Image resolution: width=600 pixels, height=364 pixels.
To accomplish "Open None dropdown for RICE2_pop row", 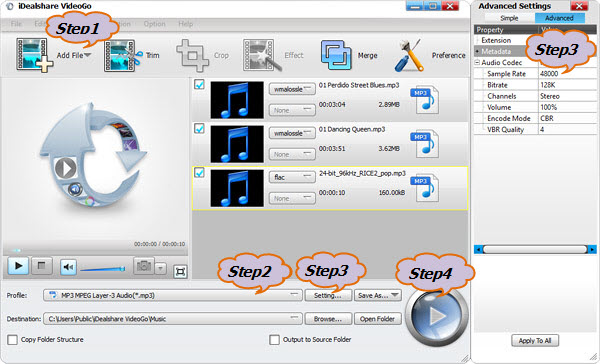I will (x=292, y=198).
